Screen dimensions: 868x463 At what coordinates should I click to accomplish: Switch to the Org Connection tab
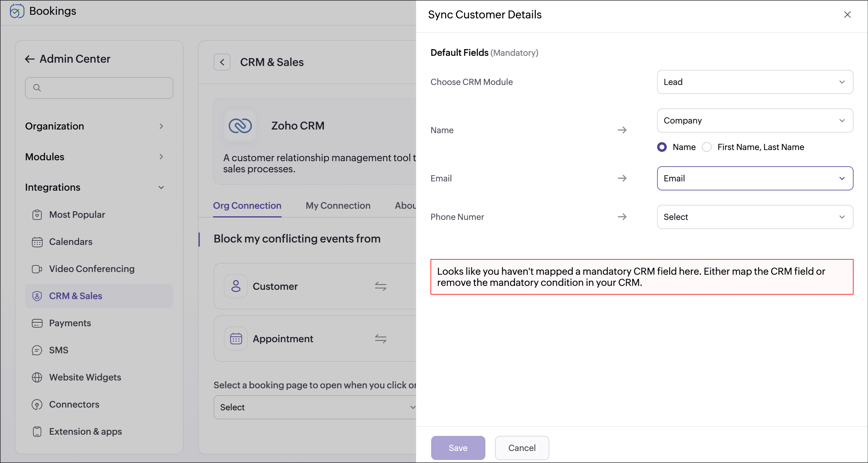pos(247,205)
